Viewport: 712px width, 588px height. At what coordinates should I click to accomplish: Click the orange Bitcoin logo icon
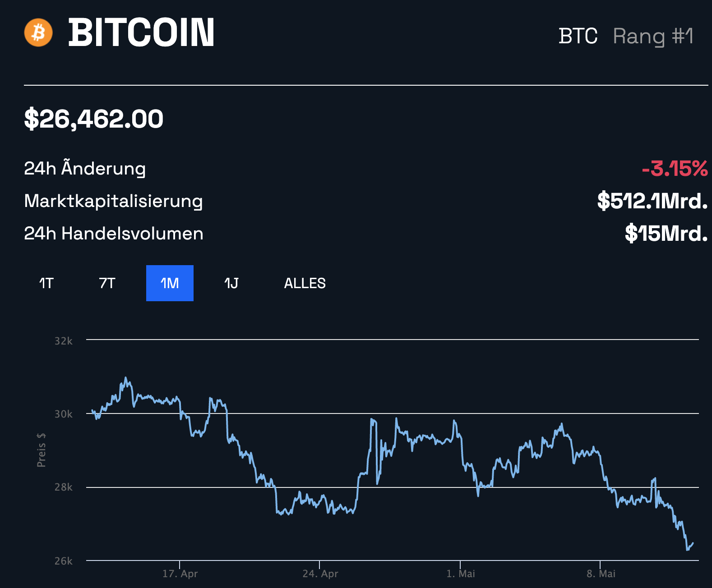(38, 32)
